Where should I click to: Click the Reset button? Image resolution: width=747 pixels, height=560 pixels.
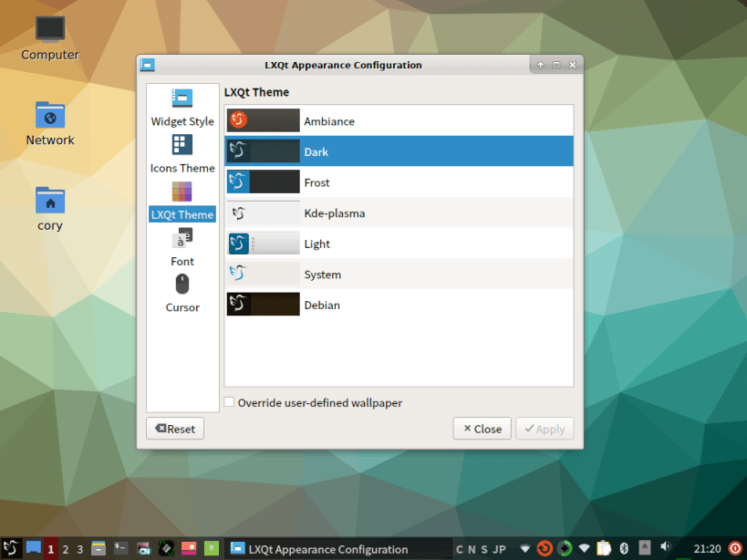(175, 429)
